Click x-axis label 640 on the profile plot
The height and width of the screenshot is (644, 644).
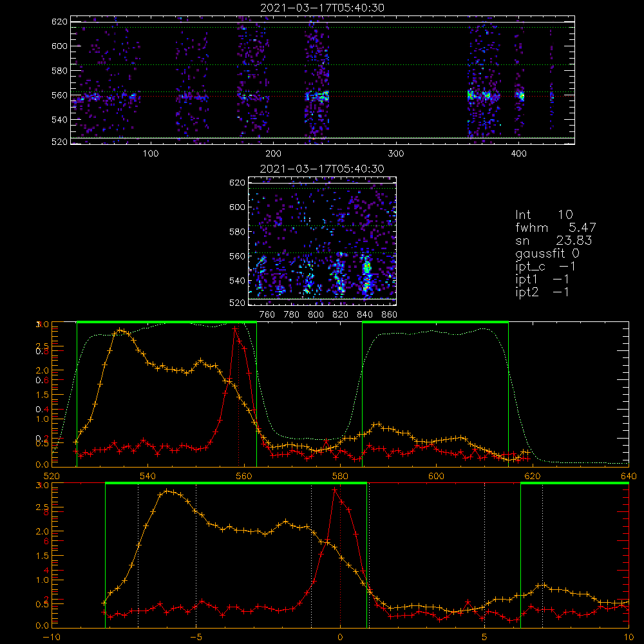pyautogui.click(x=629, y=476)
